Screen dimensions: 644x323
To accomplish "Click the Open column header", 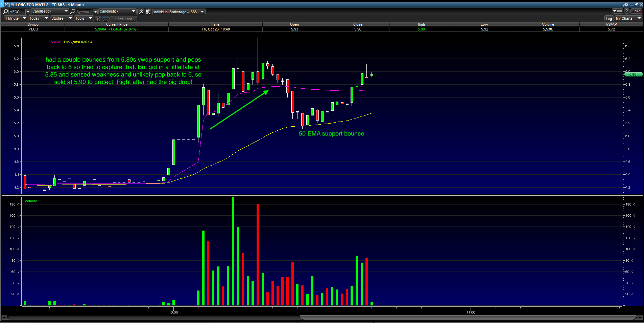I will 294,24.
